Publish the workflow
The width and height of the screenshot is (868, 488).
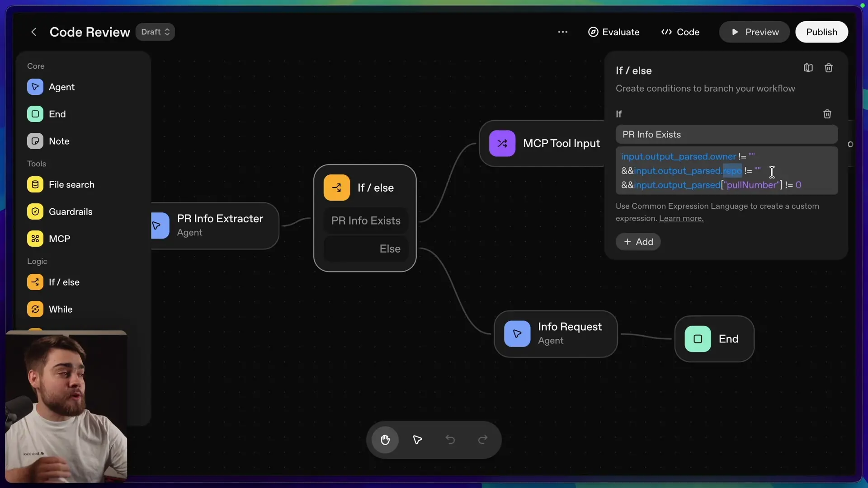point(821,32)
